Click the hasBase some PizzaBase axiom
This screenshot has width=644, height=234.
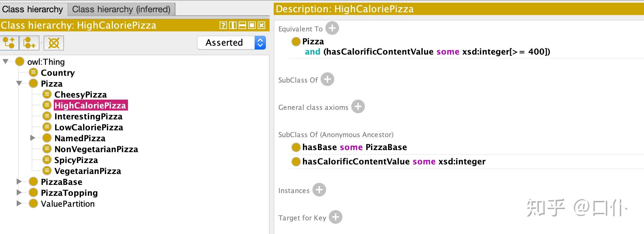tap(354, 147)
